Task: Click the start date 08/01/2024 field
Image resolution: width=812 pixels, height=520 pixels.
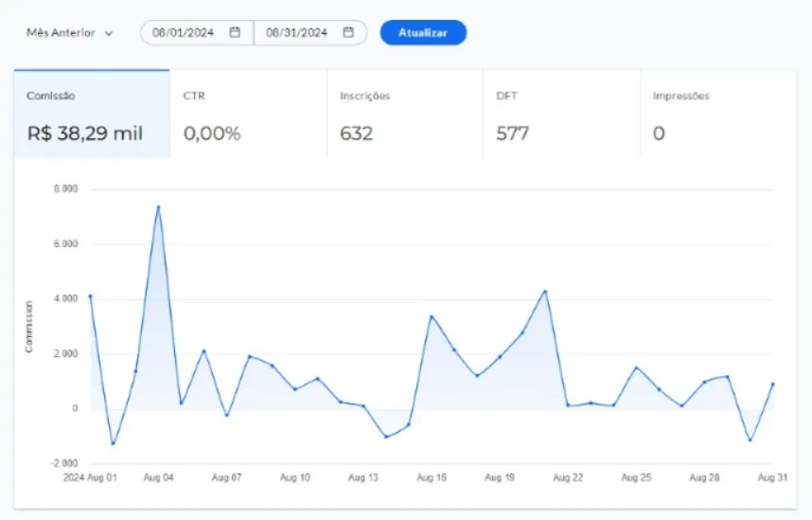Action: [x=184, y=32]
